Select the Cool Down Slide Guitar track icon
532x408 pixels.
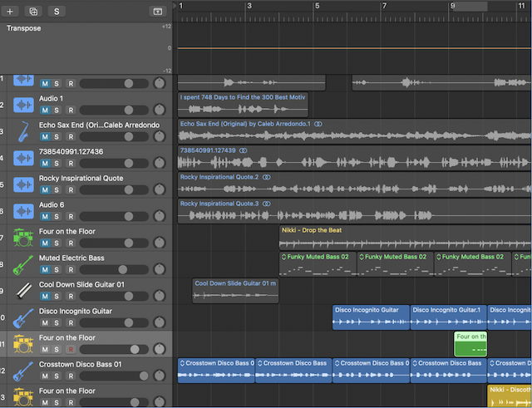point(22,291)
